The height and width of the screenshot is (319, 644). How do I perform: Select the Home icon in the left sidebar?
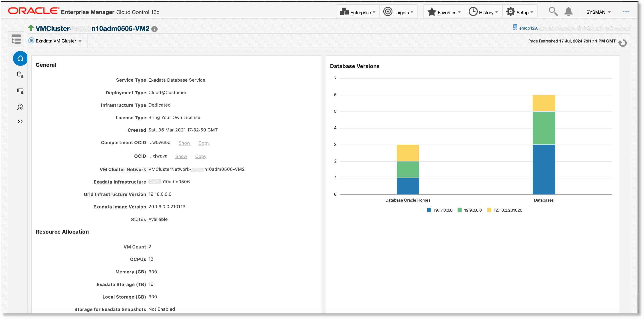coord(20,58)
